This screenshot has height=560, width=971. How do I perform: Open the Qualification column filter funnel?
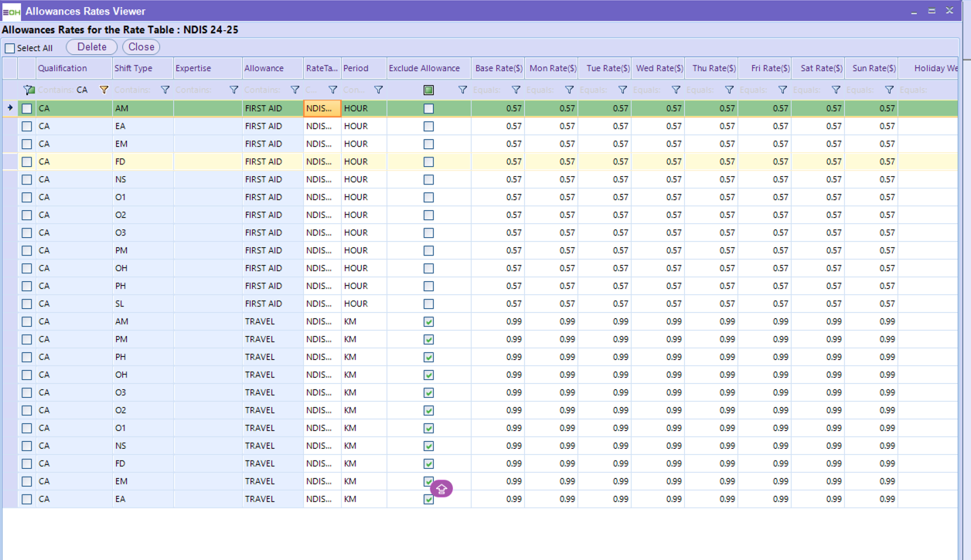104,90
